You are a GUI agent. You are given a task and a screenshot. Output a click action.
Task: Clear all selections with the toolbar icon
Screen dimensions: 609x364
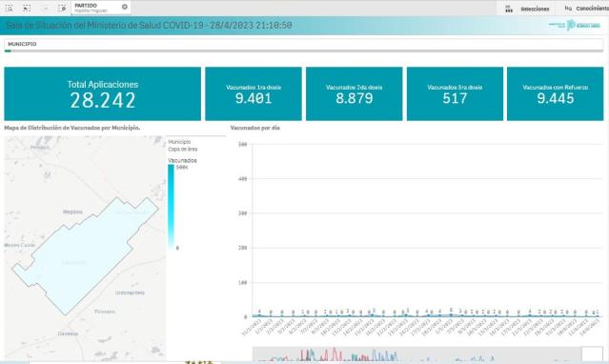pos(62,8)
